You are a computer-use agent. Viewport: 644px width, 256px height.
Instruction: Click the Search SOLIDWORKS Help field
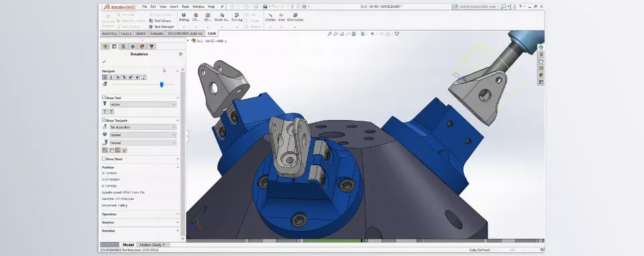tap(479, 7)
